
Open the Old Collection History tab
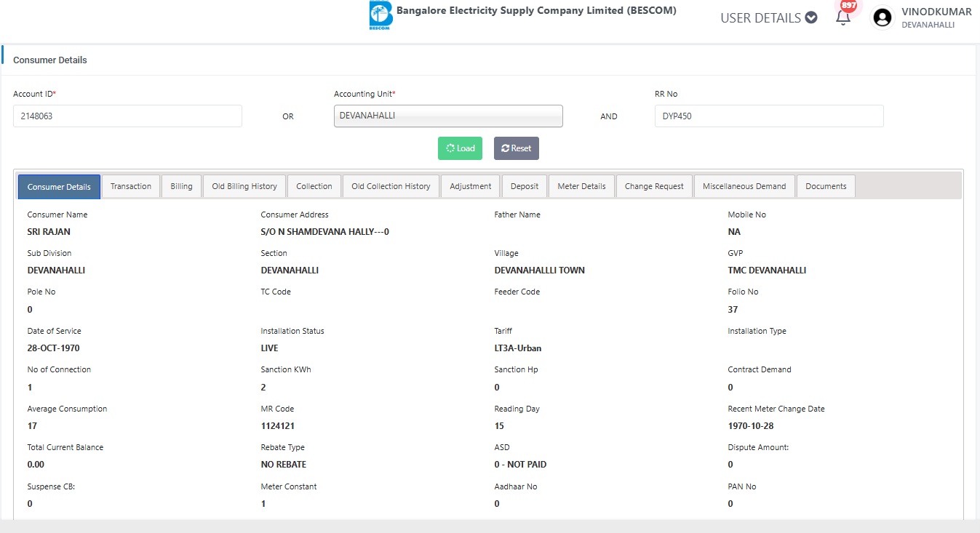[391, 186]
